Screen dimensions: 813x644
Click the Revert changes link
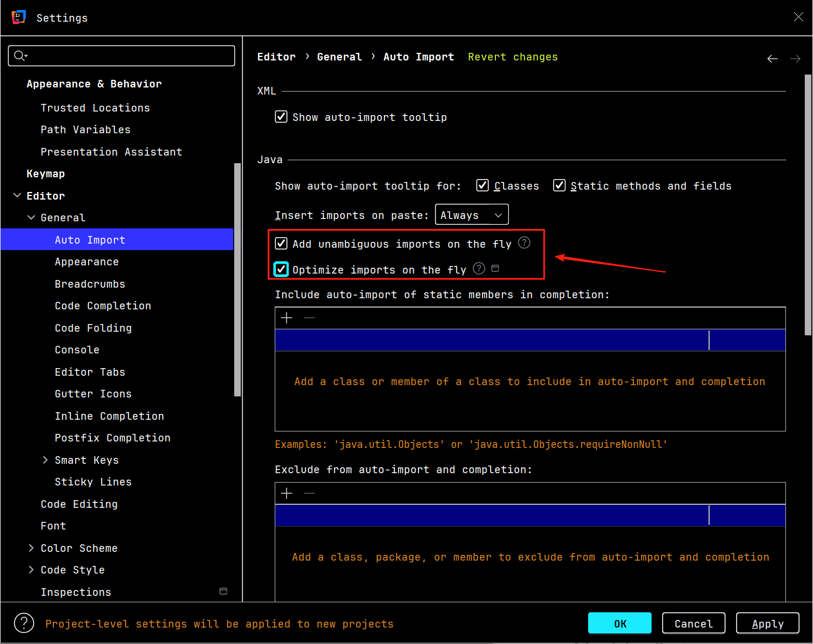click(x=512, y=57)
